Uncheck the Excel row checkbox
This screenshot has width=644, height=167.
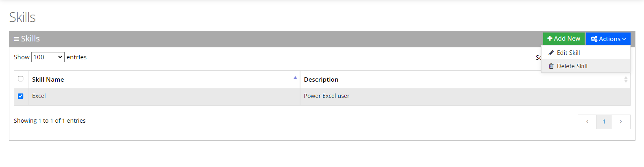(x=21, y=96)
